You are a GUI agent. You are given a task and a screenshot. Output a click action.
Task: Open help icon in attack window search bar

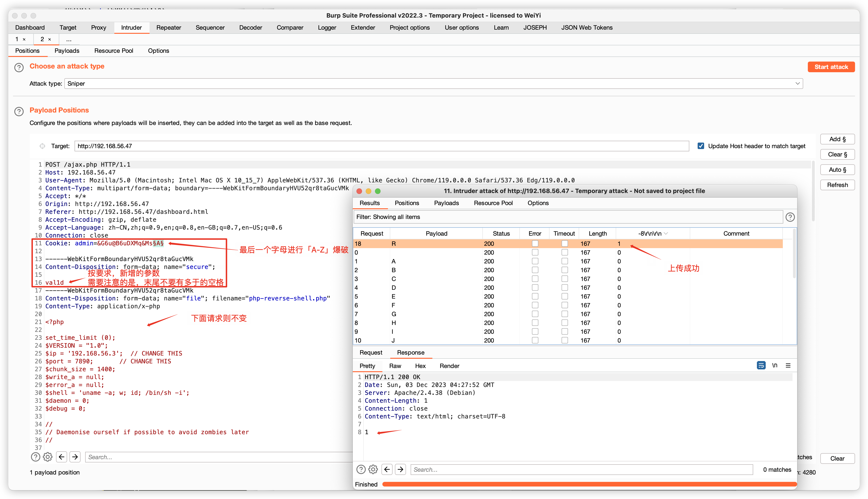361,469
